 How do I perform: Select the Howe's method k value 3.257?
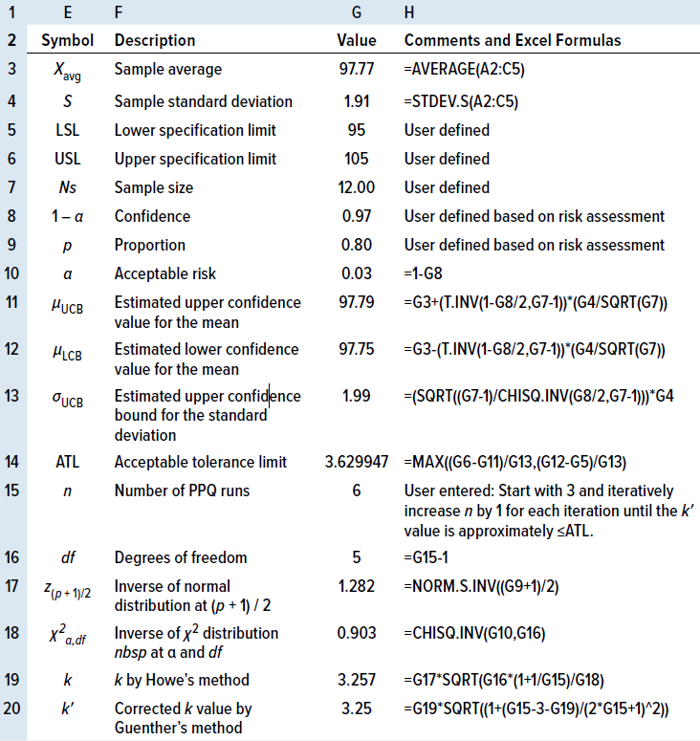click(357, 680)
